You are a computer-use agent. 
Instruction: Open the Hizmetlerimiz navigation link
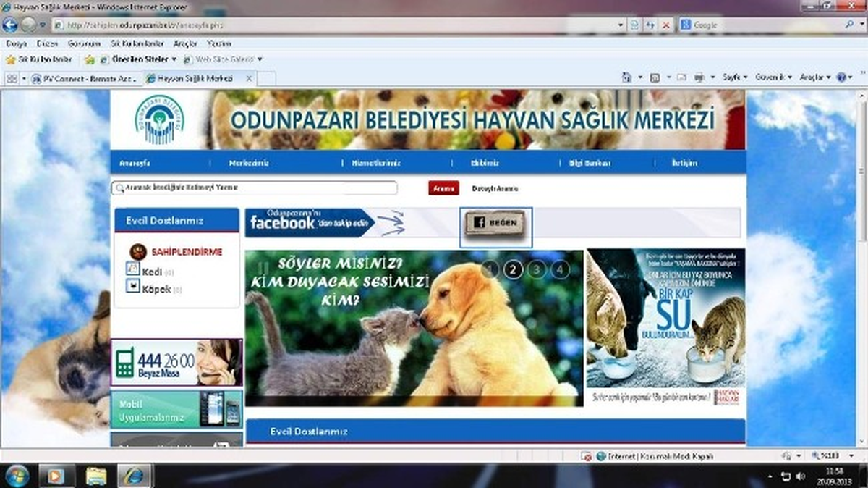(375, 164)
